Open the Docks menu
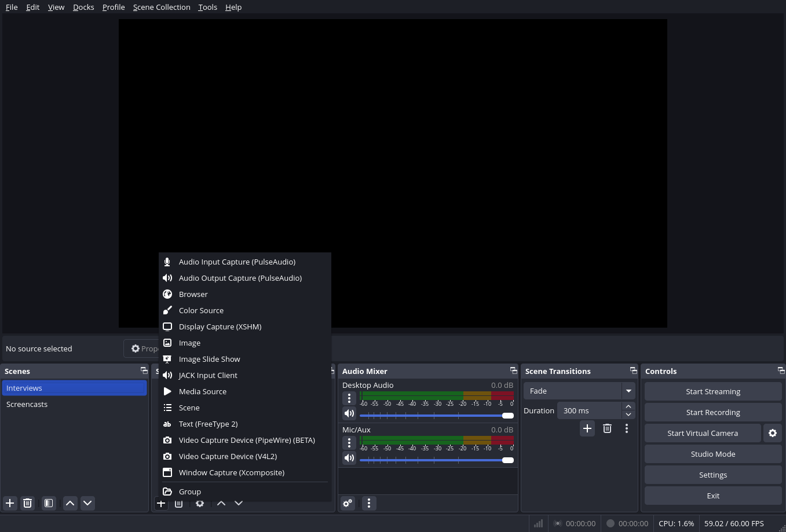 [x=83, y=7]
